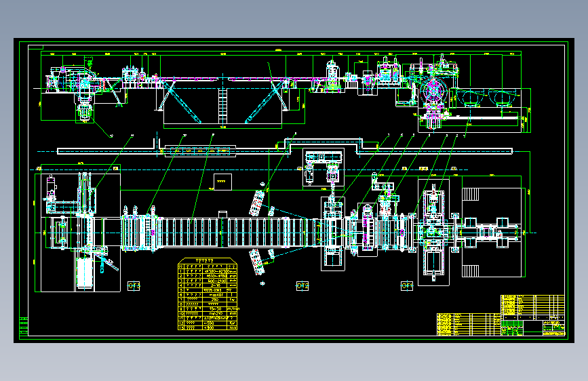
Task: Click the "15~30" speed value in table
Action: pyautogui.click(x=215, y=308)
